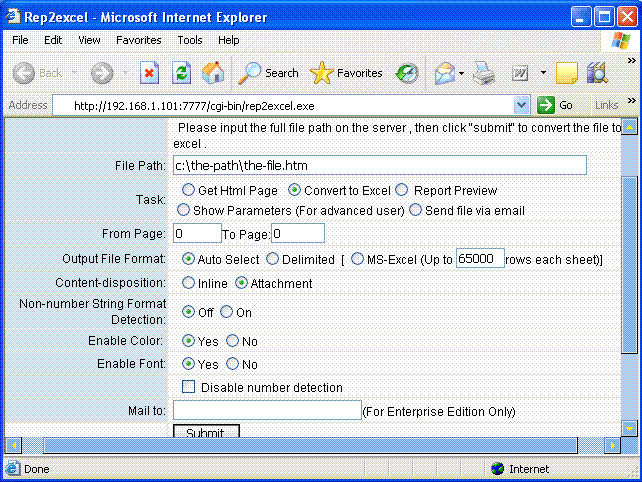The height and width of the screenshot is (482, 642).
Task: Select Get Html Page task
Action: click(188, 190)
